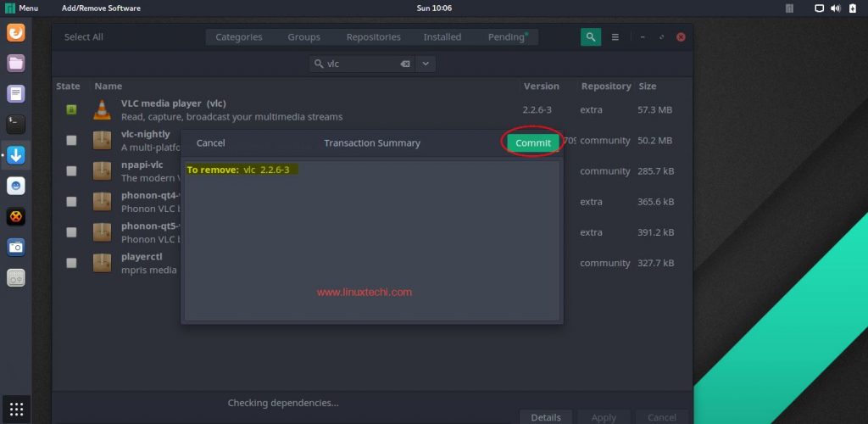This screenshot has width=868, height=424.
Task: Select the 'To remove: vlc 2.2.6-3' line
Action: point(238,170)
